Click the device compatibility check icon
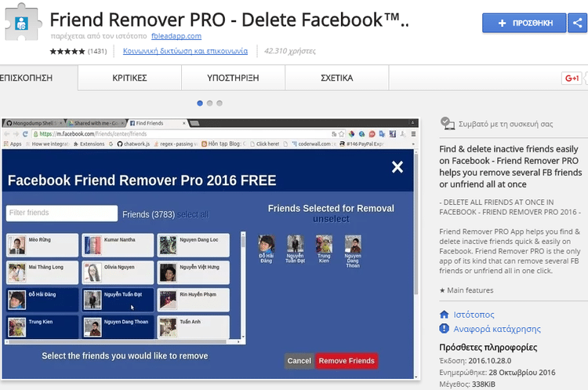Viewport: 588px width, 390px height. [x=448, y=123]
